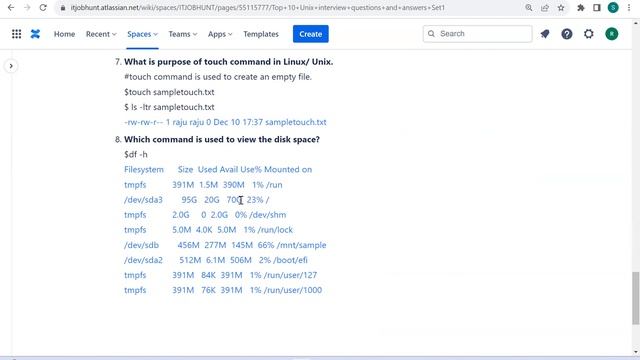Image resolution: width=640 pixels, height=360 pixels.
Task: Expand the Recent dropdown
Action: 101,34
